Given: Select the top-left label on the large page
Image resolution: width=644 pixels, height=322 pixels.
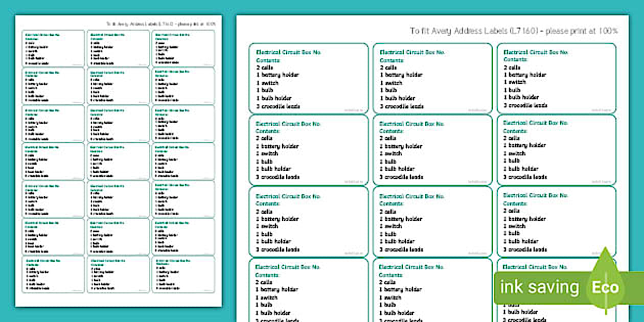Looking at the screenshot, I should [x=308, y=78].
